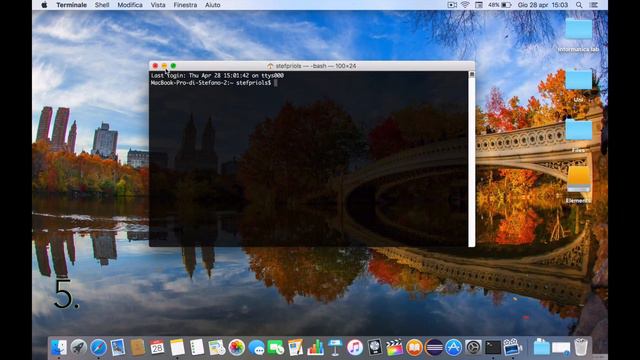Click Terminal icon in the dock
Viewport: 640px width, 360px height.
click(493, 347)
